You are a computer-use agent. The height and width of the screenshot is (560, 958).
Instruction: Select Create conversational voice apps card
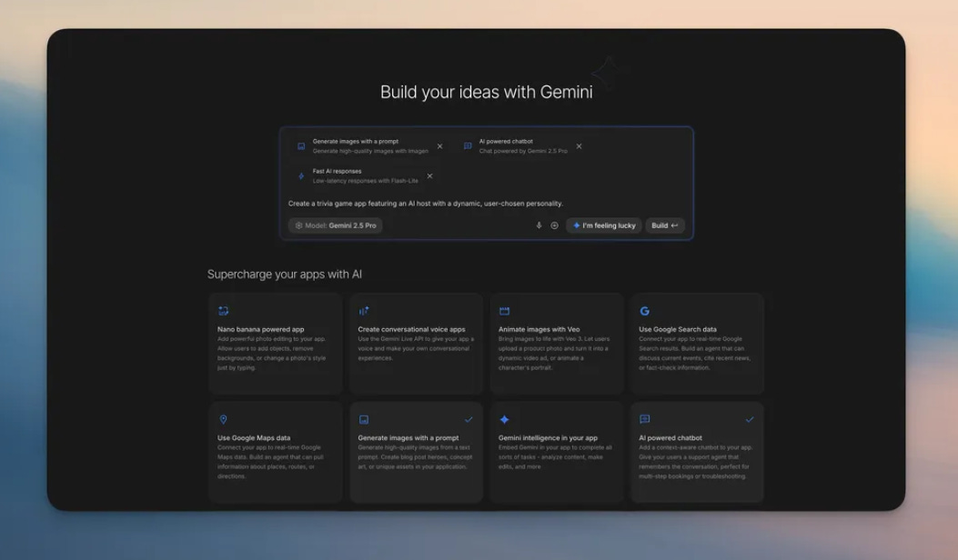[x=416, y=344]
